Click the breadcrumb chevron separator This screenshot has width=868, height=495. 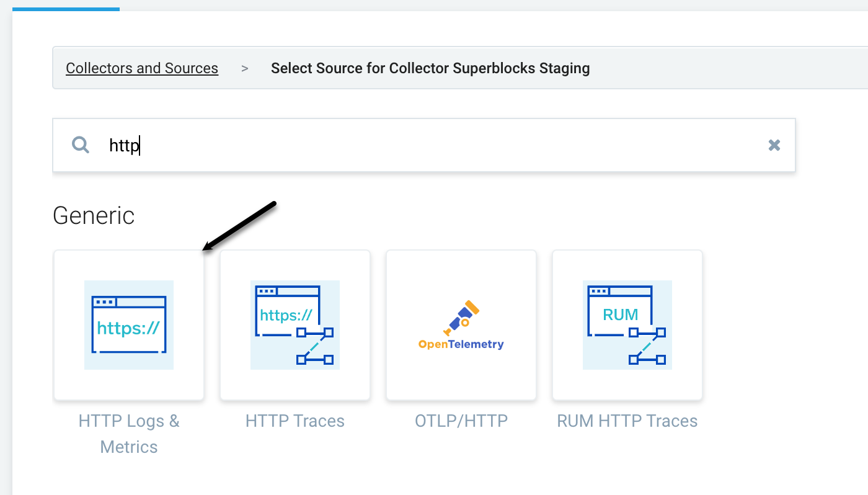[x=244, y=68]
